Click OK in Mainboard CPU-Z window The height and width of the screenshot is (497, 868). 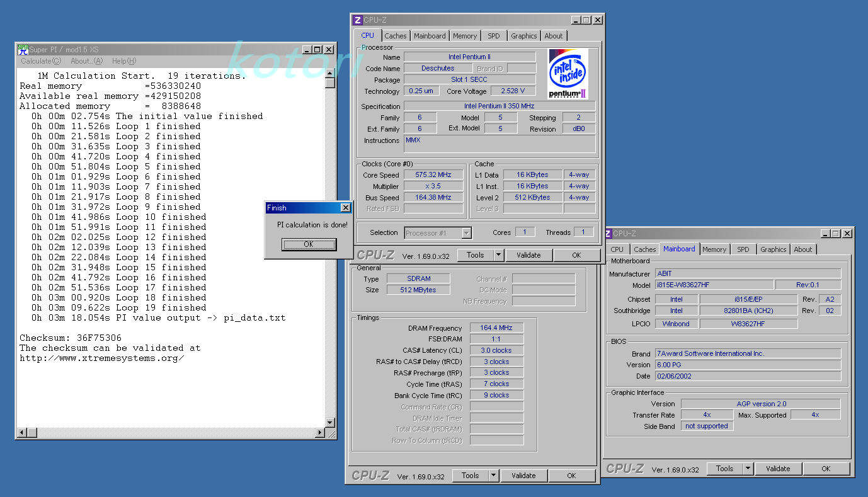click(826, 469)
